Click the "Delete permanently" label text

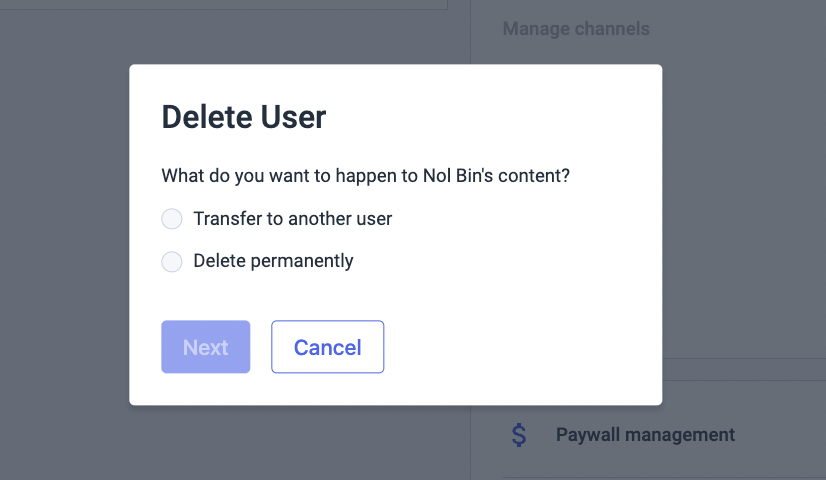tap(273, 261)
